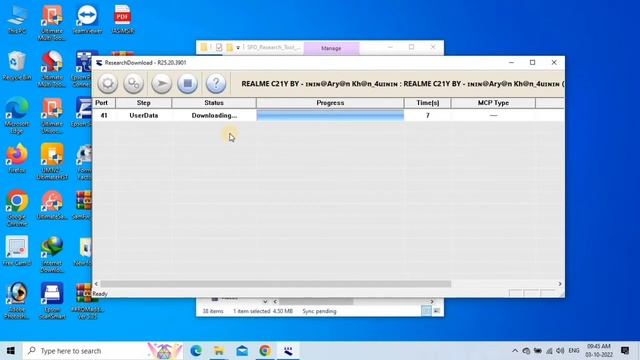
Task: Click the Time(s) column header
Action: pyautogui.click(x=428, y=103)
